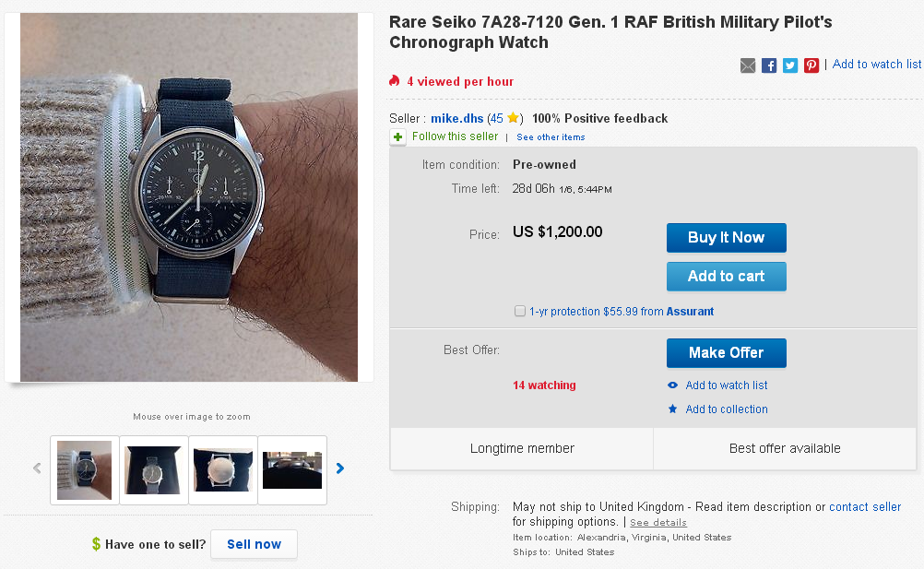Enable 1-yr protection plan checkbox
Image resolution: width=924 pixels, height=569 pixels.
(x=520, y=312)
